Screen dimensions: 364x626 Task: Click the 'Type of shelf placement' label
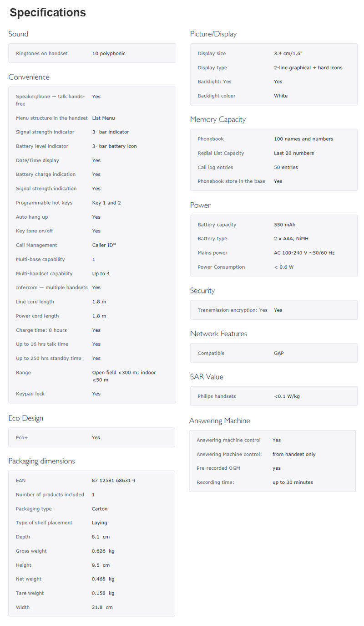[44, 523]
